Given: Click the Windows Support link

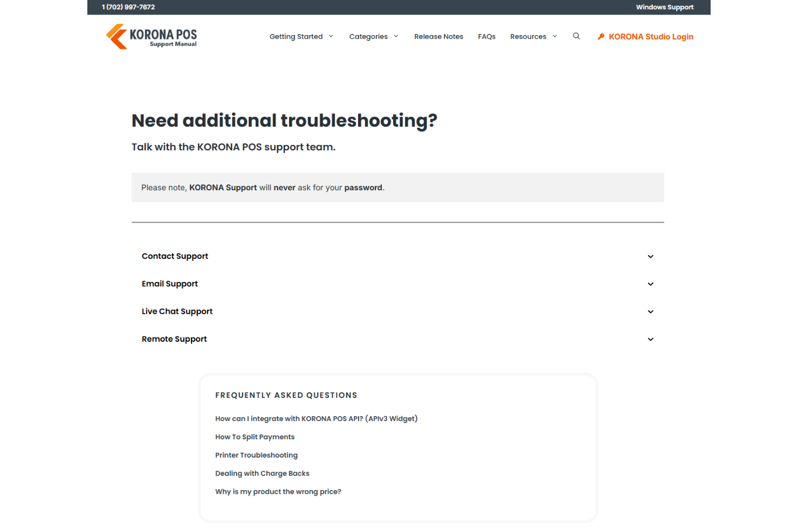Looking at the screenshot, I should click(x=665, y=7).
